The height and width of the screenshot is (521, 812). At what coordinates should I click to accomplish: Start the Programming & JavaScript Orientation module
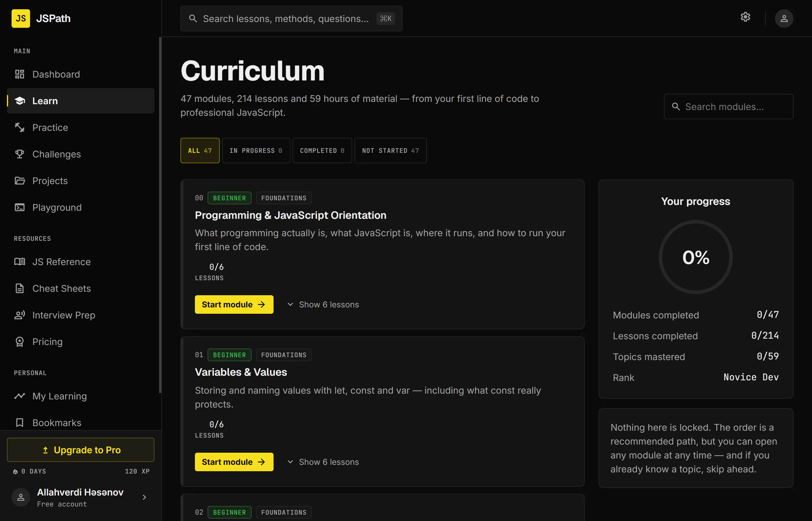point(234,304)
